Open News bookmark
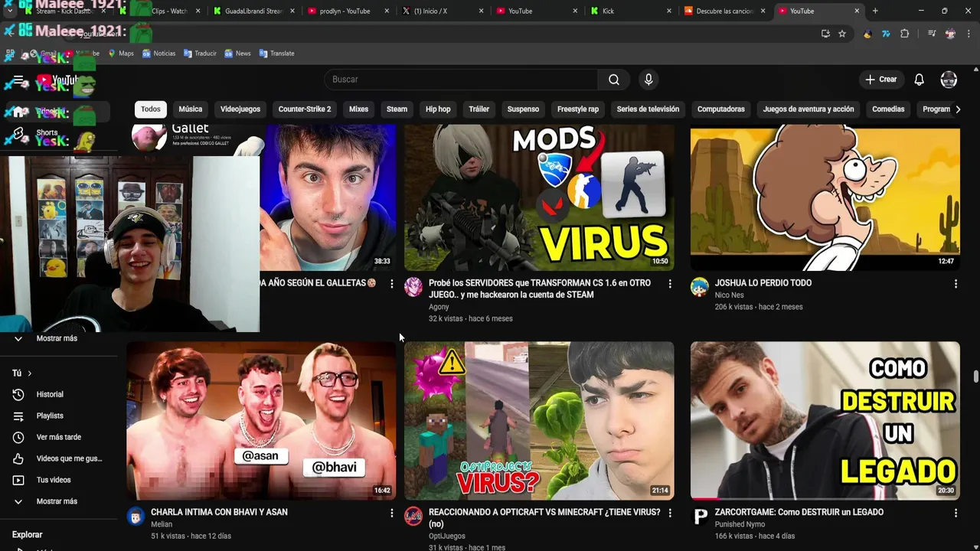This screenshot has height=551, width=980. tap(237, 54)
